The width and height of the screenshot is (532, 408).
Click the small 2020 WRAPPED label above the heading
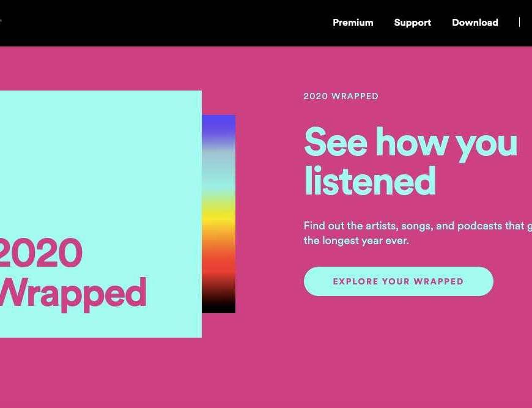pos(341,96)
